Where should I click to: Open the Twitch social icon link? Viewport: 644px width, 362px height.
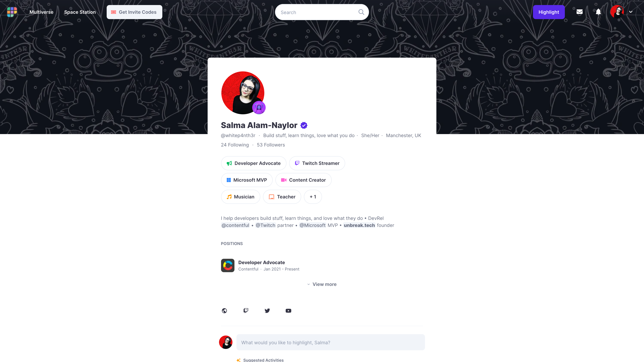click(246, 311)
